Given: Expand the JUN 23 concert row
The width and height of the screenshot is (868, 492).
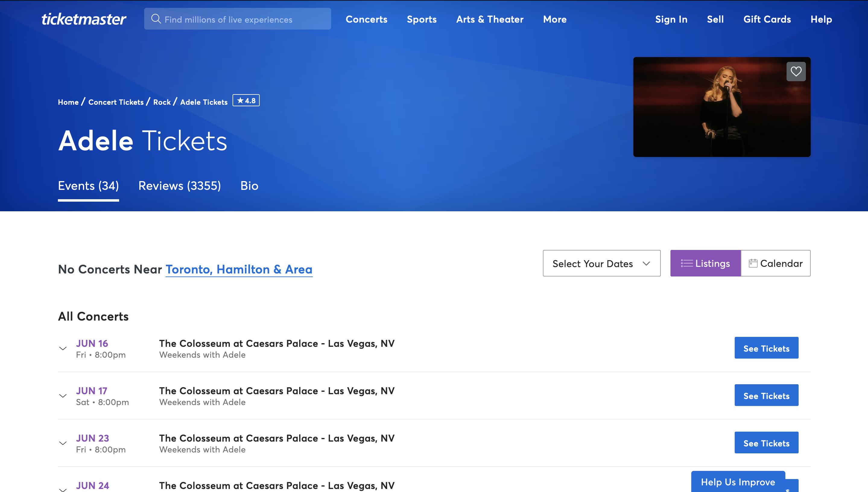Looking at the screenshot, I should point(63,443).
